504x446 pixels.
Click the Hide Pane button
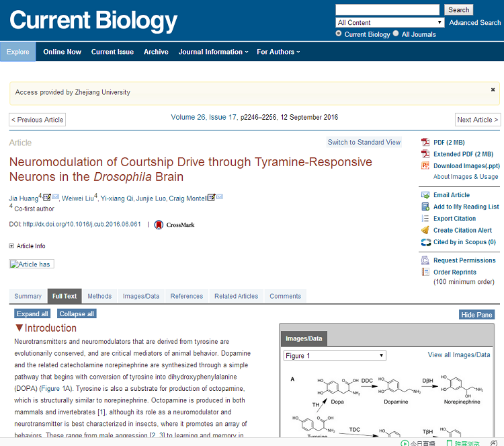click(x=476, y=315)
